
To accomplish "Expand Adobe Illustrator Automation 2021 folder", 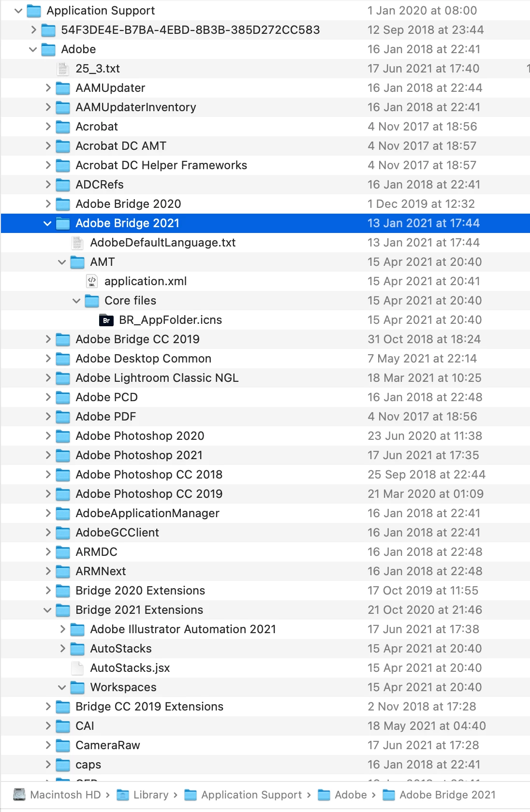I will click(x=62, y=629).
